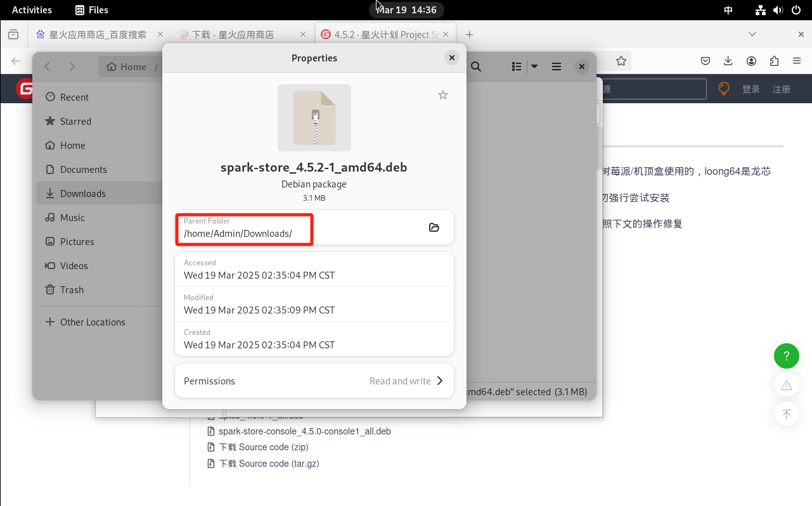812x506 pixels.
Task: Click green help question button
Action: (786, 355)
